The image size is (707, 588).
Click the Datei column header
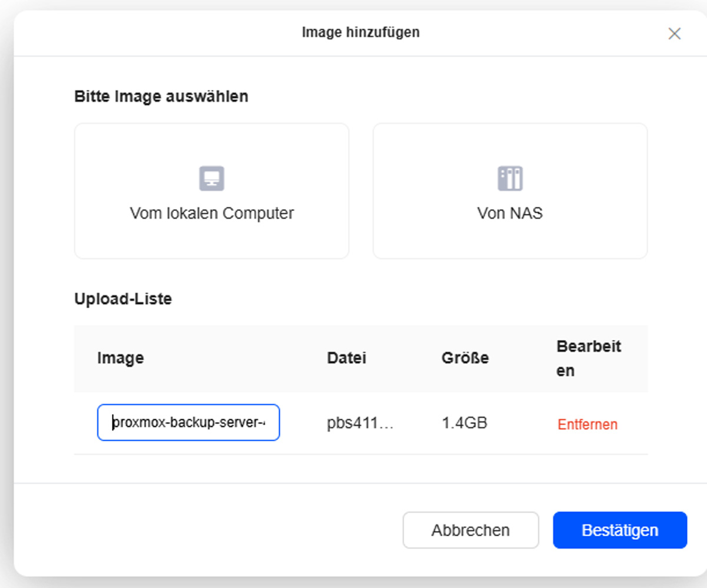click(x=346, y=358)
